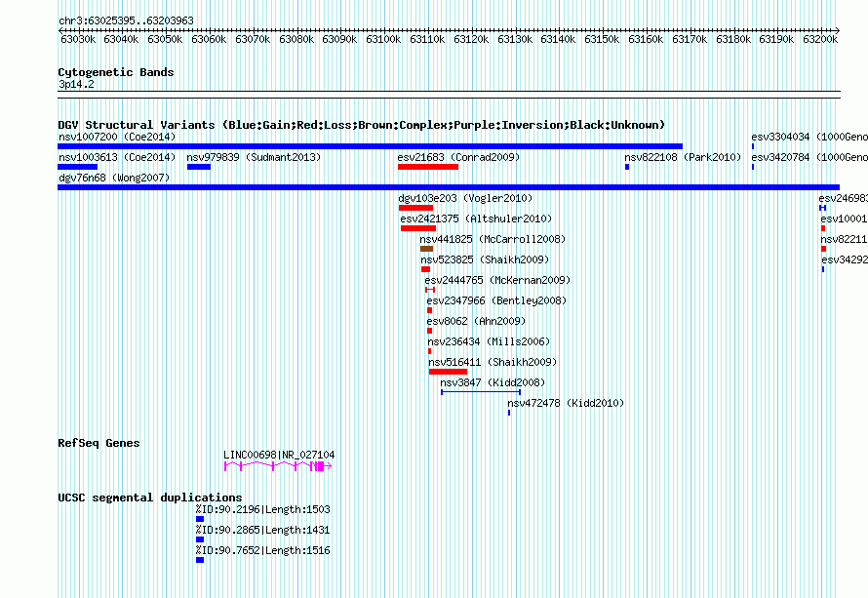
Task: Select the nsv1003613 (Coe2014) variant bar
Action: [x=77, y=167]
